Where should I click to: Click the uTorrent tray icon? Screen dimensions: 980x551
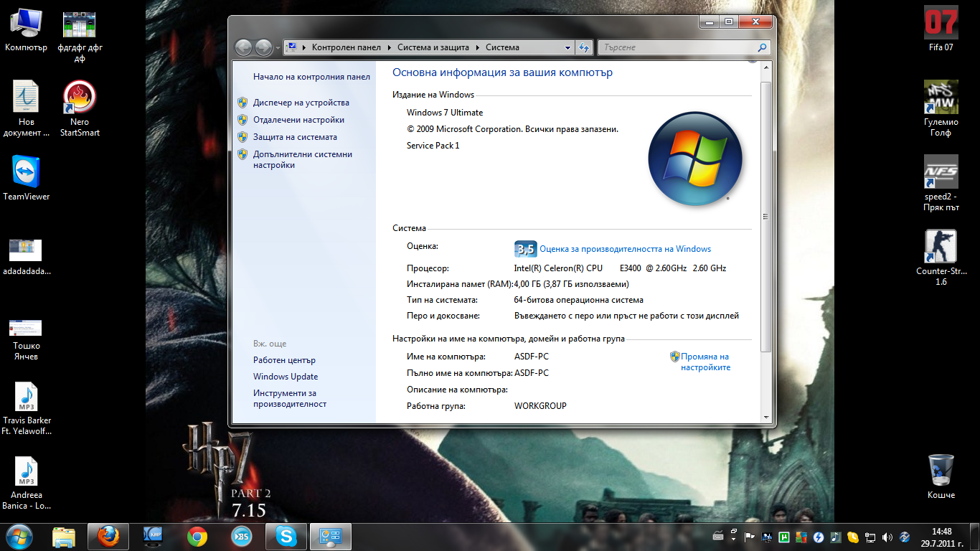(785, 537)
